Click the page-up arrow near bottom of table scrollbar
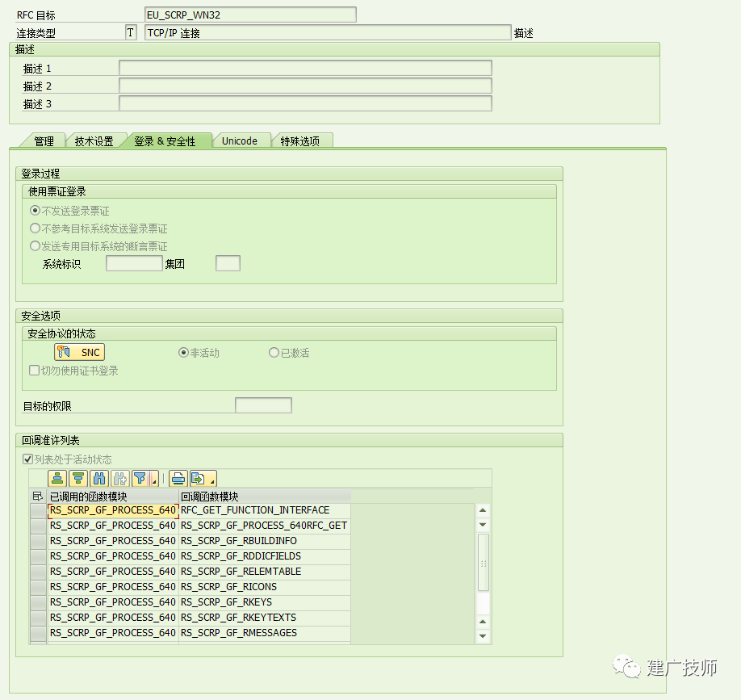This screenshot has width=741, height=700. pos(483,622)
